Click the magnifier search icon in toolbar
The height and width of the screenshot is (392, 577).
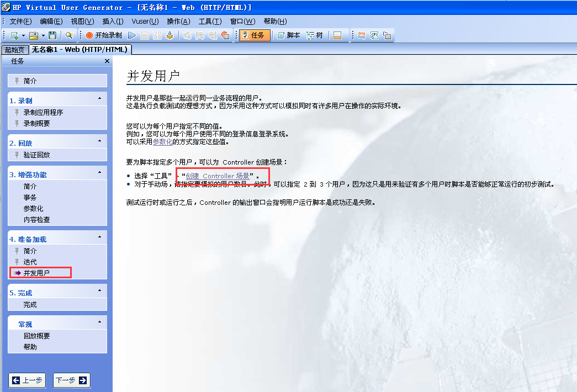point(69,35)
